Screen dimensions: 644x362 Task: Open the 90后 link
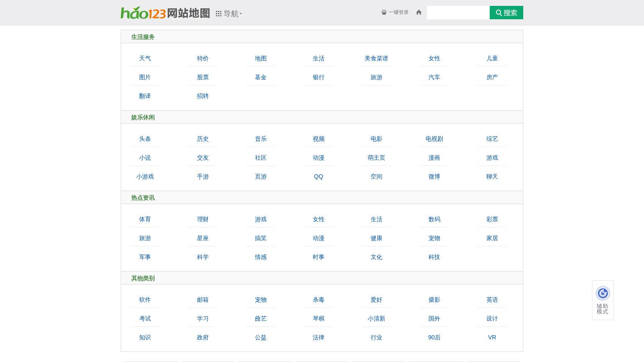(x=434, y=337)
